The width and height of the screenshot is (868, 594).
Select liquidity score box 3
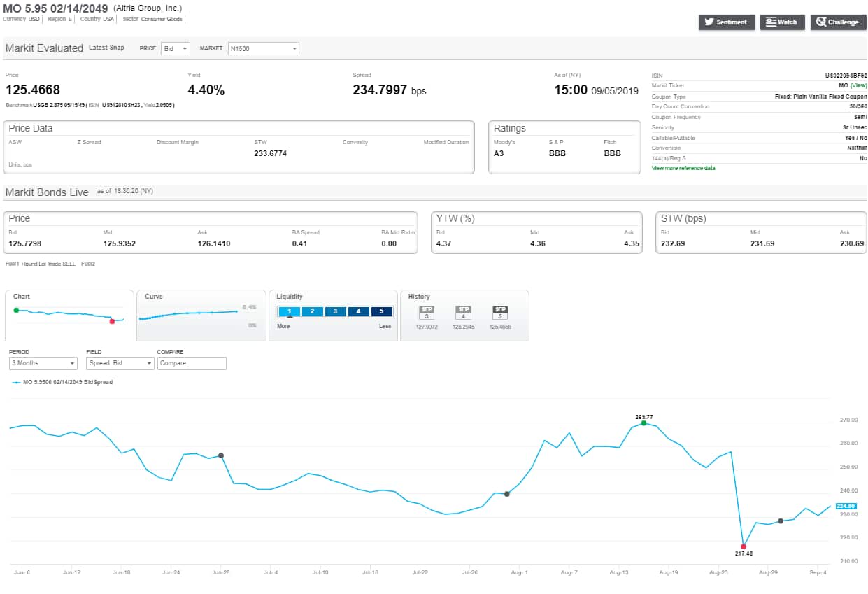coord(335,311)
